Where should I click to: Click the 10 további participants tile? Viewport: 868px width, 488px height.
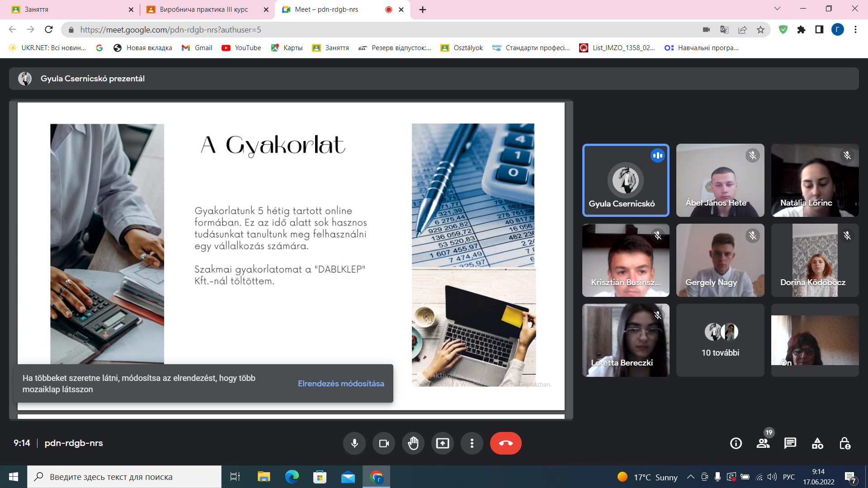[x=720, y=340]
